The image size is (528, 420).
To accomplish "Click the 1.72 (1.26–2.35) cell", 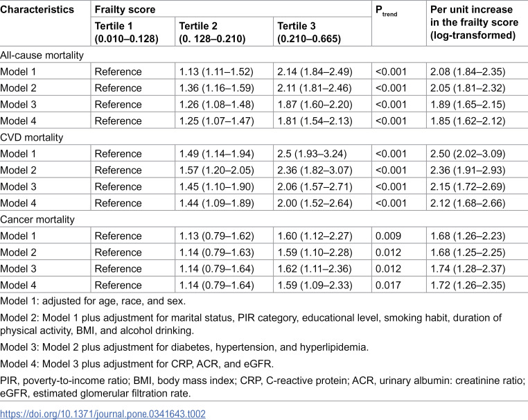I will [468, 286].
